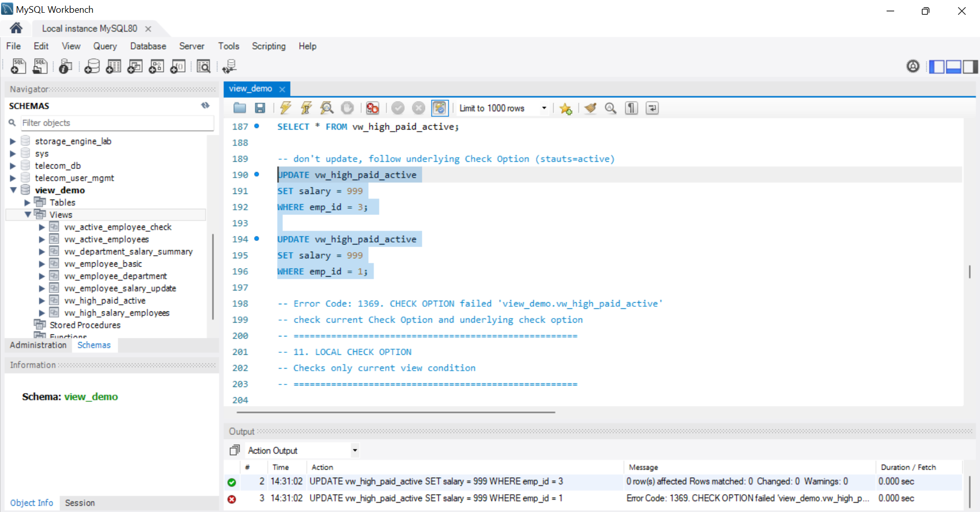
Task: Toggle right sidebar panel visibility
Action: point(970,67)
